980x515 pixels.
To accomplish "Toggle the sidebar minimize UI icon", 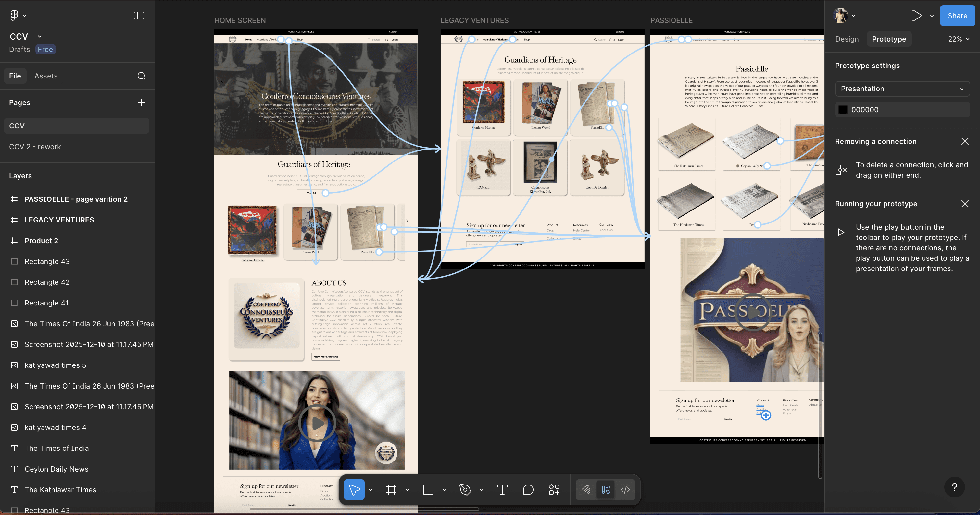I will click(139, 16).
